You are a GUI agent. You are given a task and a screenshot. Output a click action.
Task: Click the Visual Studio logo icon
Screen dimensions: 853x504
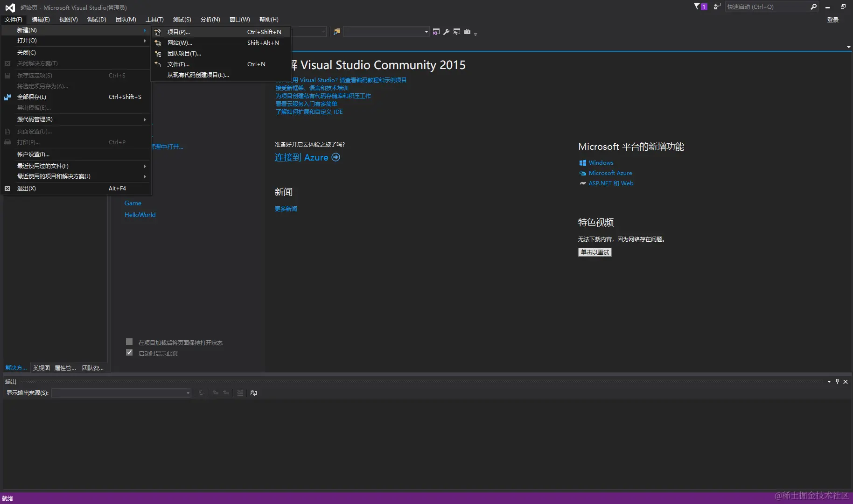click(x=10, y=7)
